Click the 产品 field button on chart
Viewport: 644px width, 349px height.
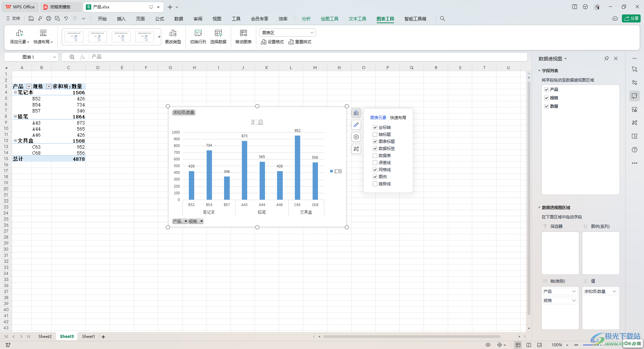click(180, 221)
